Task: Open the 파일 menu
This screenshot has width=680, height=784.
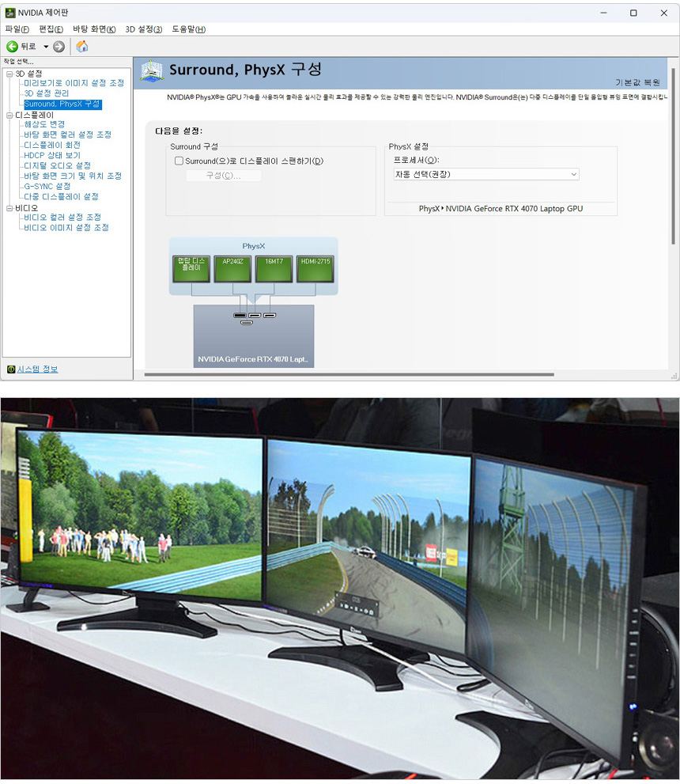Action: point(17,29)
